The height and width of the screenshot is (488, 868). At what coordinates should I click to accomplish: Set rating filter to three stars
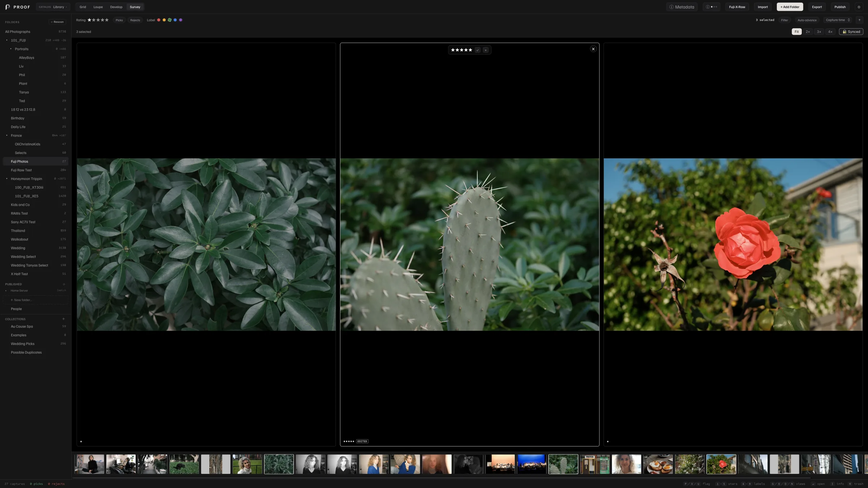pyautogui.click(x=98, y=20)
